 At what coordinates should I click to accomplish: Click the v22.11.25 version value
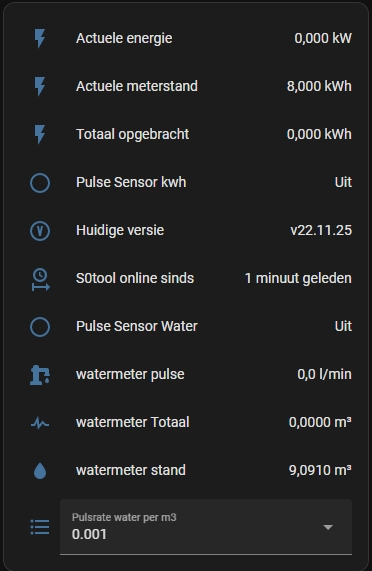tap(321, 230)
